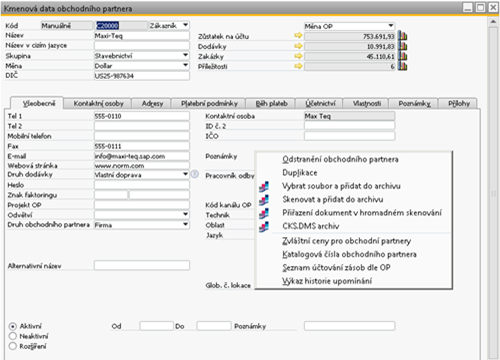Select the Rozšíření radio button
This screenshot has width=500, height=360.
click(x=13, y=346)
